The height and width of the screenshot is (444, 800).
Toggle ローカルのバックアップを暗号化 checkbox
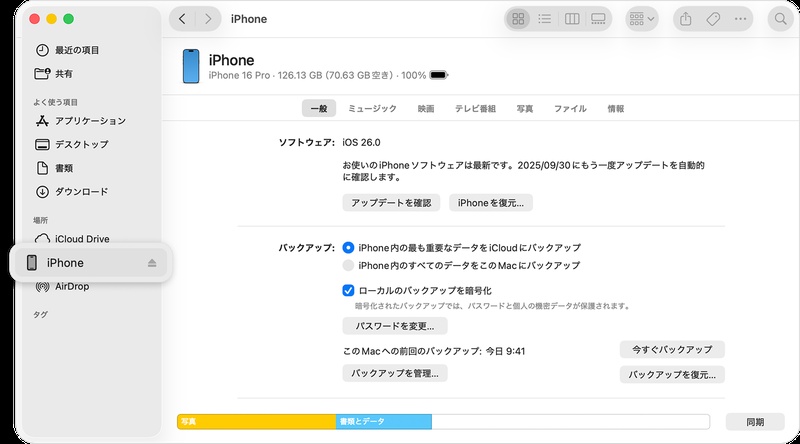[x=348, y=290]
